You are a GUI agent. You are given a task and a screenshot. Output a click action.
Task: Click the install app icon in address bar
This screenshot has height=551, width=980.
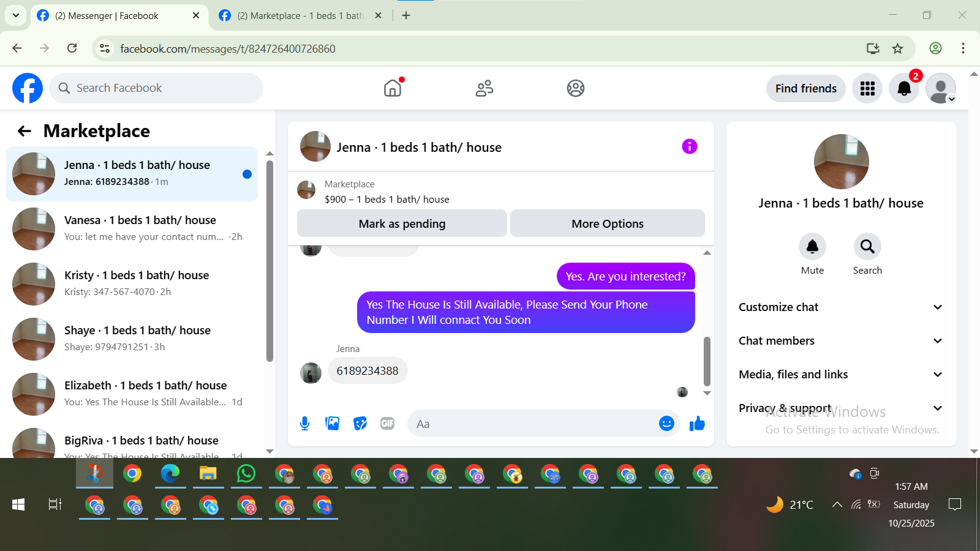(x=873, y=48)
